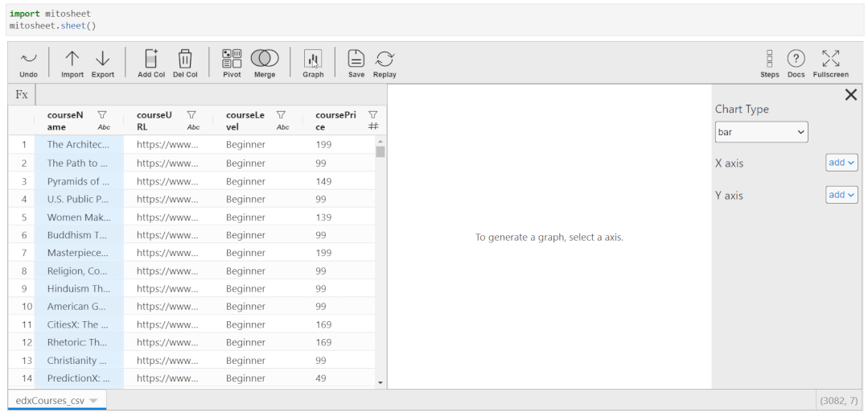Expand the edxCourses_csv sheet tab arrow

[93, 400]
